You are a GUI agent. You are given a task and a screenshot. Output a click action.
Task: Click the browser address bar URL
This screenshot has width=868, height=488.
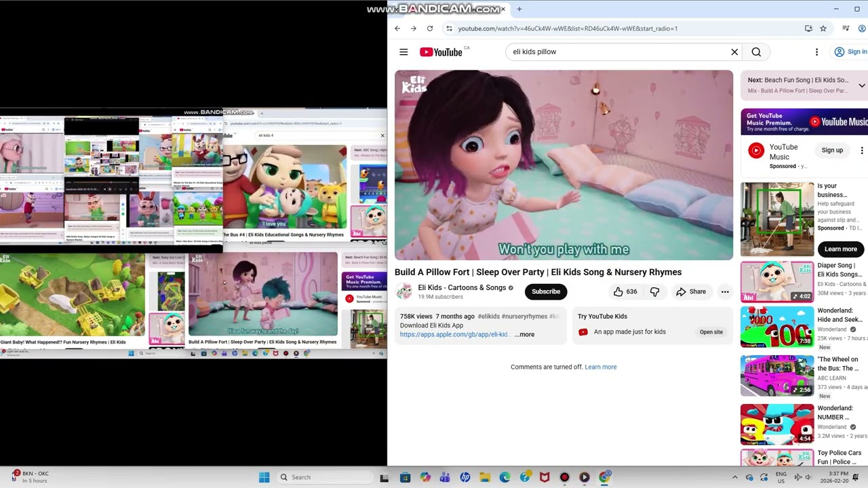click(568, 28)
